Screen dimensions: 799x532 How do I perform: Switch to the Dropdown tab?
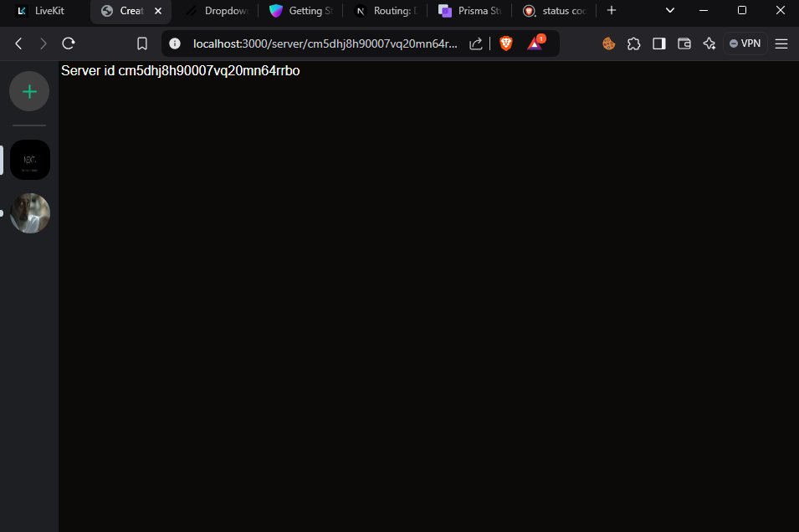pyautogui.click(x=218, y=11)
